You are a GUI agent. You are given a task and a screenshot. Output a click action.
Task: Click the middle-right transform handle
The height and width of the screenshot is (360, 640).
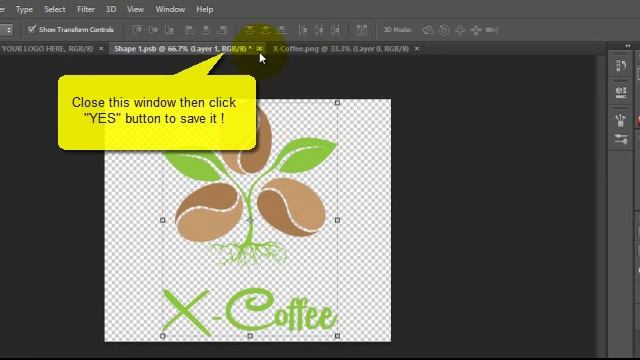[337, 220]
